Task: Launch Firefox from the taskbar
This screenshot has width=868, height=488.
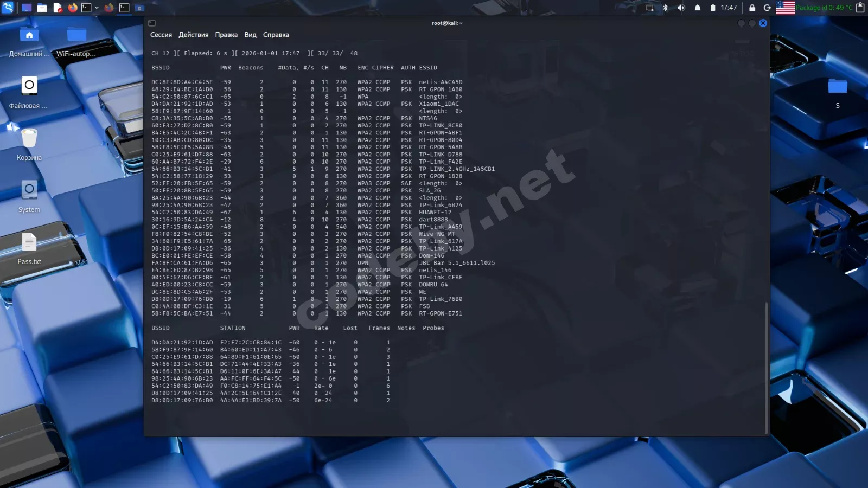Action: tap(72, 8)
